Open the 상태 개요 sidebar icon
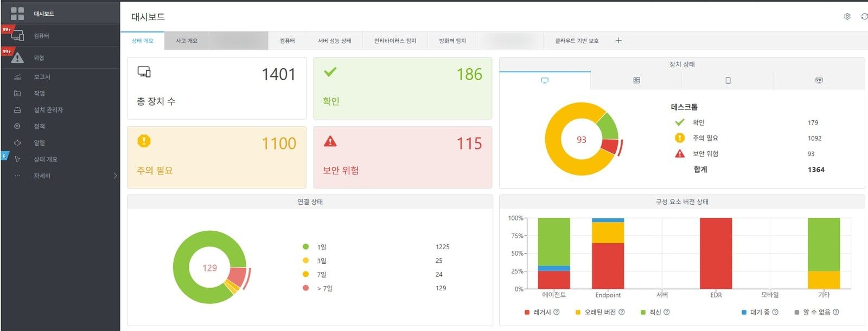The height and width of the screenshot is (331, 868). [17, 159]
